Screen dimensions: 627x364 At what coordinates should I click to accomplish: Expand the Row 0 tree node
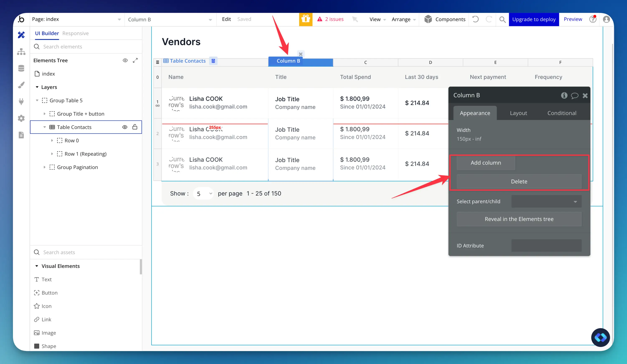(52, 140)
